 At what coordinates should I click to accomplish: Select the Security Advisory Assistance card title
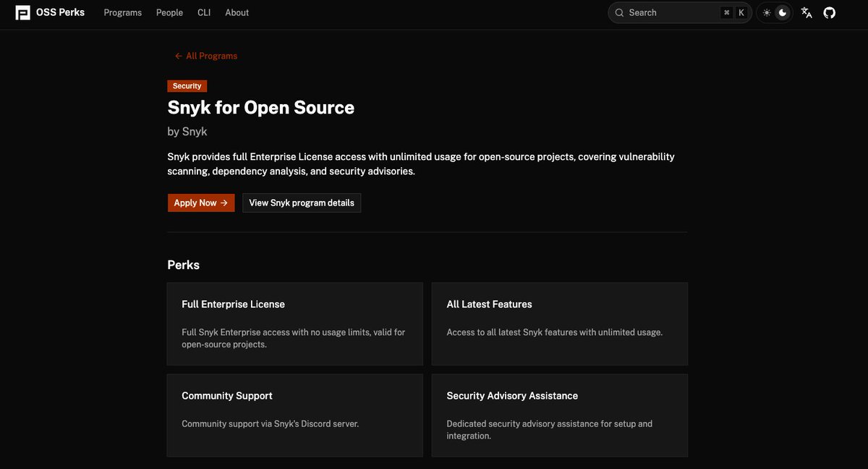[512, 396]
